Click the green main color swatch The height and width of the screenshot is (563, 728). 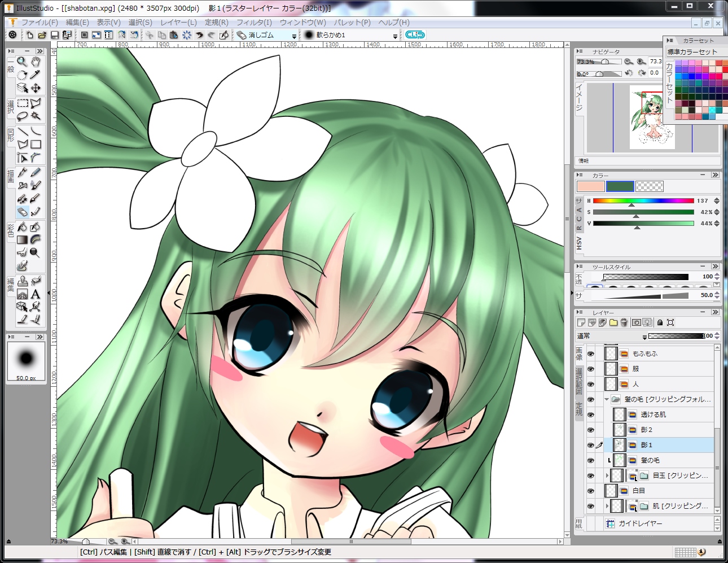point(620,186)
